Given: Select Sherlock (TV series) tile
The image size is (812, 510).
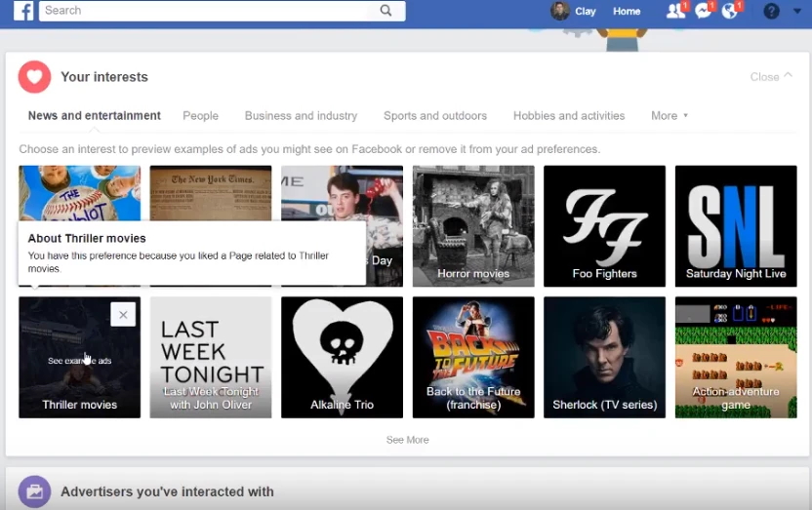Looking at the screenshot, I should pos(604,358).
